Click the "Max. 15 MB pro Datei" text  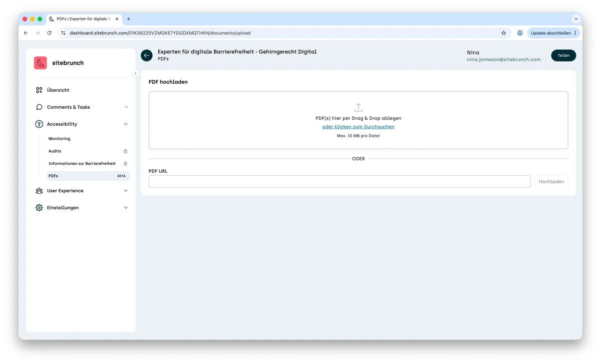click(359, 136)
